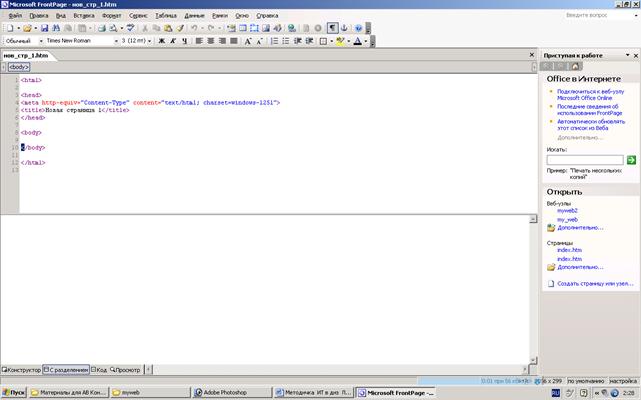Toggle numbered list

coord(274,41)
